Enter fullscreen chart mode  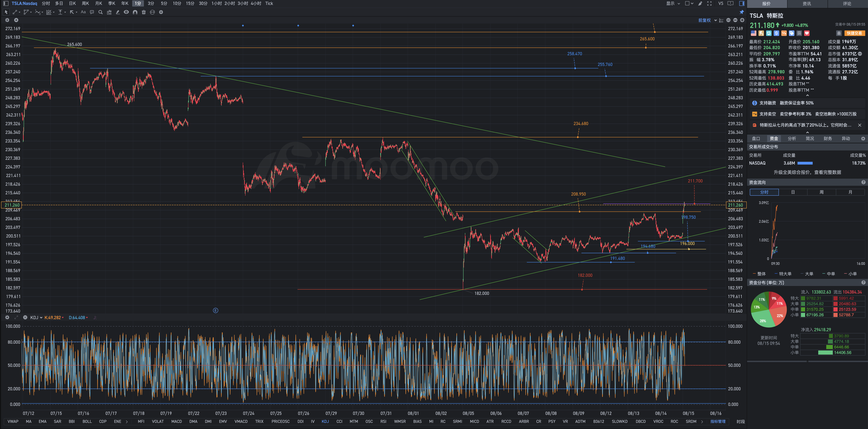click(x=709, y=3)
